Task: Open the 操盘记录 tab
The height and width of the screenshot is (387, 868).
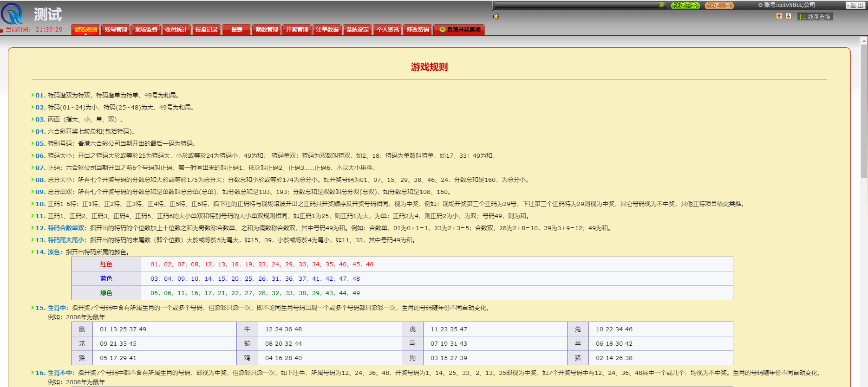Action: (207, 30)
